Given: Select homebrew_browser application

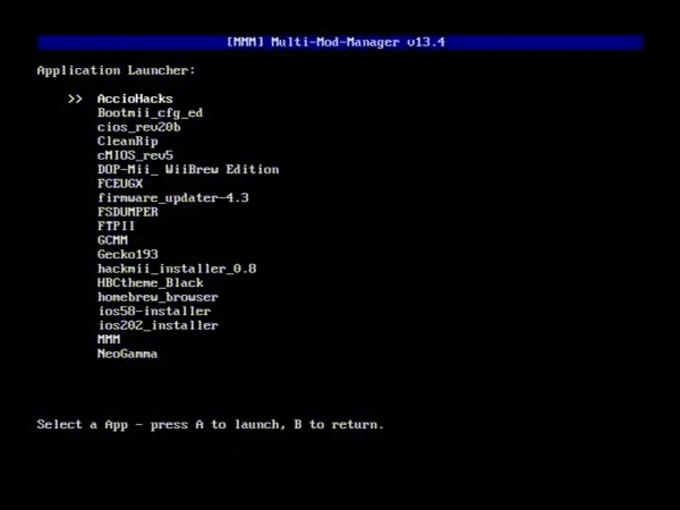Looking at the screenshot, I should coord(157,297).
